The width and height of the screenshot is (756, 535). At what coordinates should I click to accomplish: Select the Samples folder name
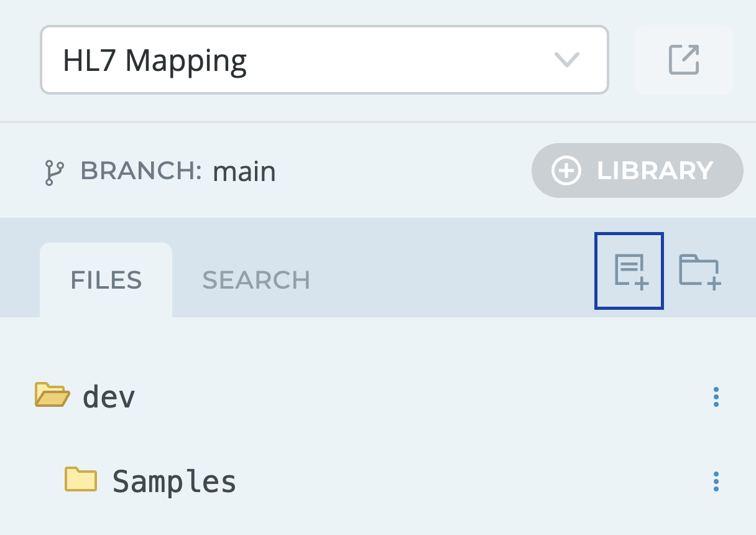coord(174,481)
